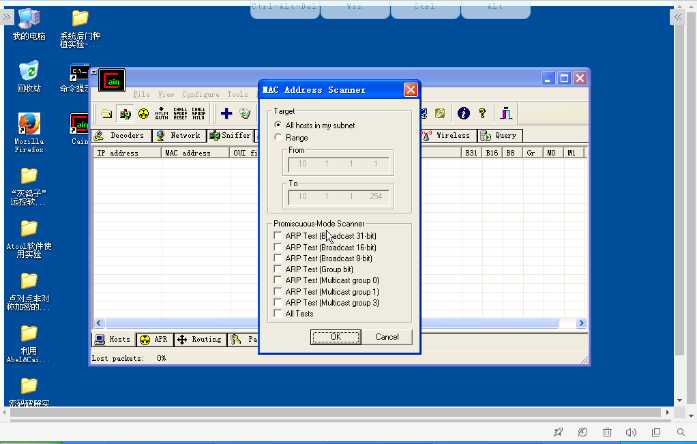The width and height of the screenshot is (697, 444).
Task: Click the open folder icon in Cain toolbar
Action: coord(106,113)
